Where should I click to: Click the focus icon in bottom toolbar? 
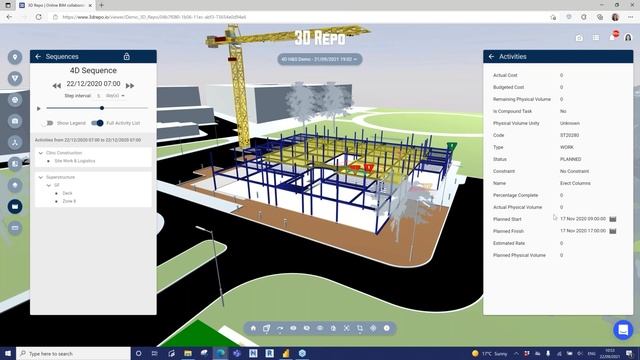[333, 328]
